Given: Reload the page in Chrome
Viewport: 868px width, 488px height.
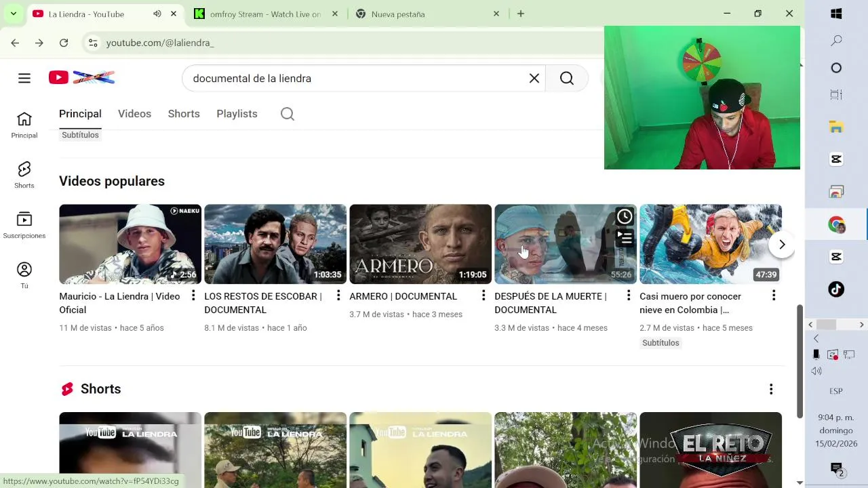Looking at the screenshot, I should click(64, 43).
